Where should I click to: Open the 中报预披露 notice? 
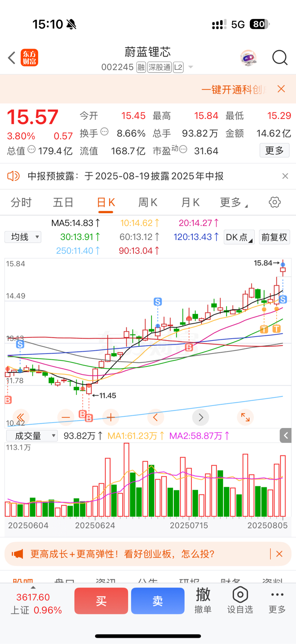(x=126, y=176)
